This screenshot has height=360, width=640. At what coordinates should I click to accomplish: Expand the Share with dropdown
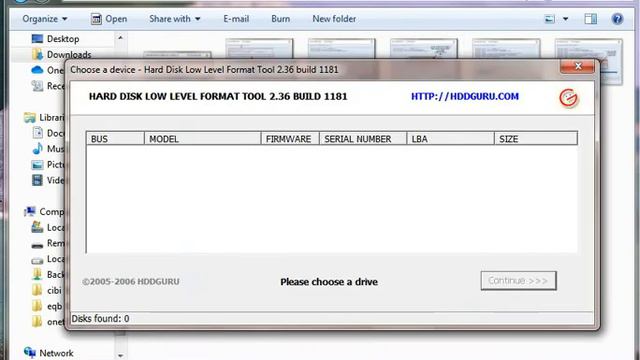175,19
